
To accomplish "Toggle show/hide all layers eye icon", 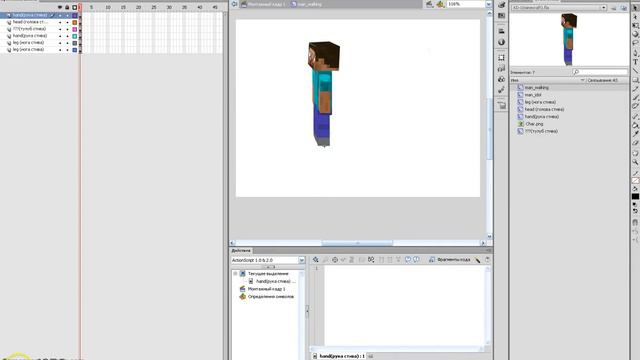I will (x=60, y=7).
